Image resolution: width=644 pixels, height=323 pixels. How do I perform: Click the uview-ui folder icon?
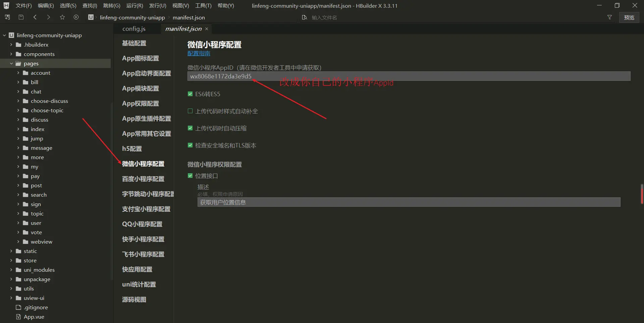18,298
